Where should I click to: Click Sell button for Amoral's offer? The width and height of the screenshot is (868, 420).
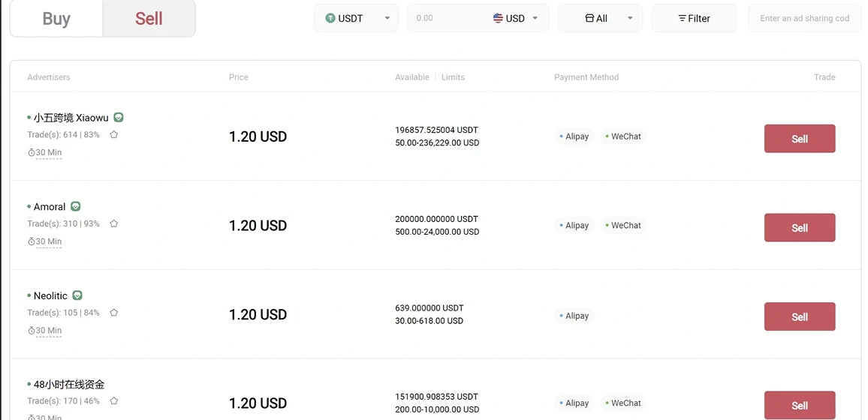pos(800,228)
